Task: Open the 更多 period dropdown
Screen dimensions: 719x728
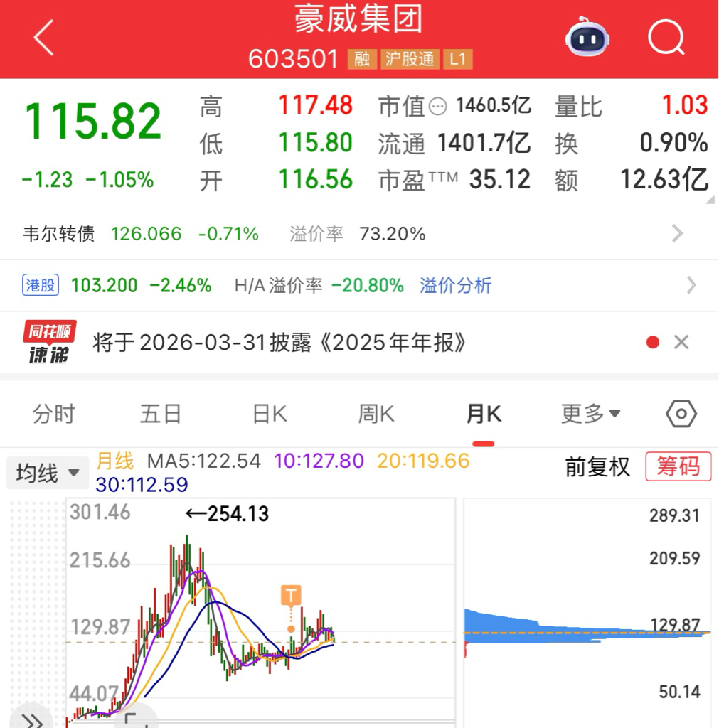Action: 590,414
